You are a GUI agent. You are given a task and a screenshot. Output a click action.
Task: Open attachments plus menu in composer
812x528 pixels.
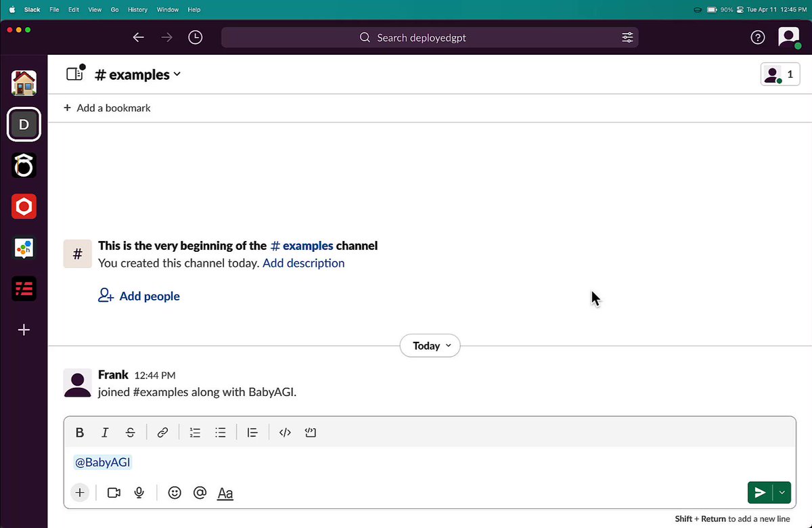tap(80, 493)
